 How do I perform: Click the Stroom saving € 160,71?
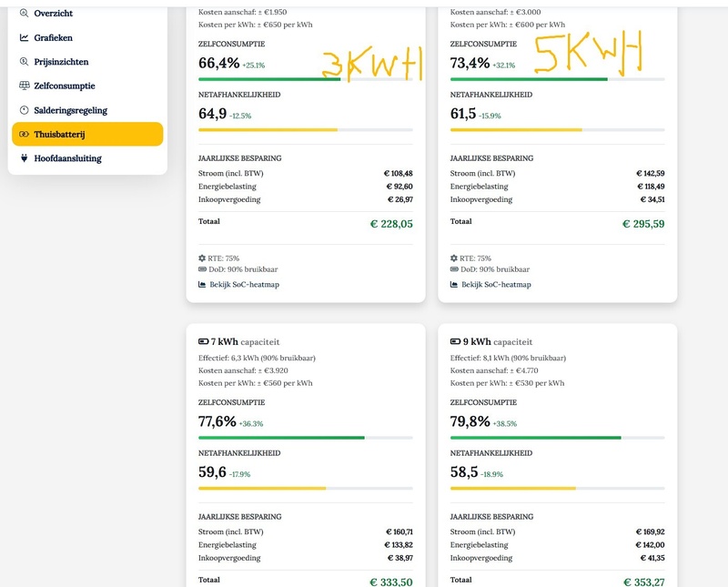(399, 531)
